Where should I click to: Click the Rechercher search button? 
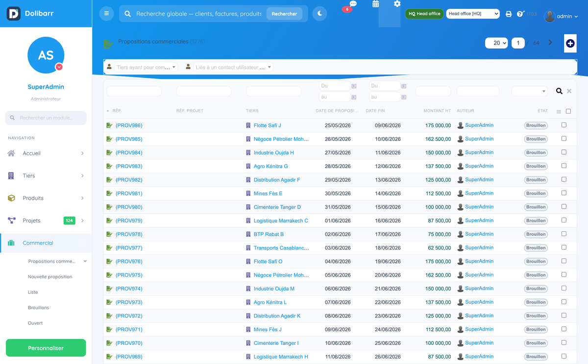[284, 14]
